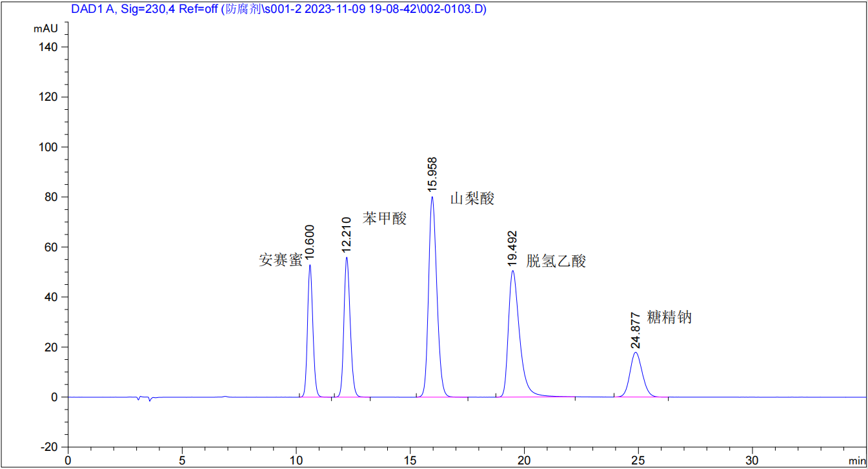868x469 pixels.
Task: Click the 19.492 retention time label
Action: point(512,248)
